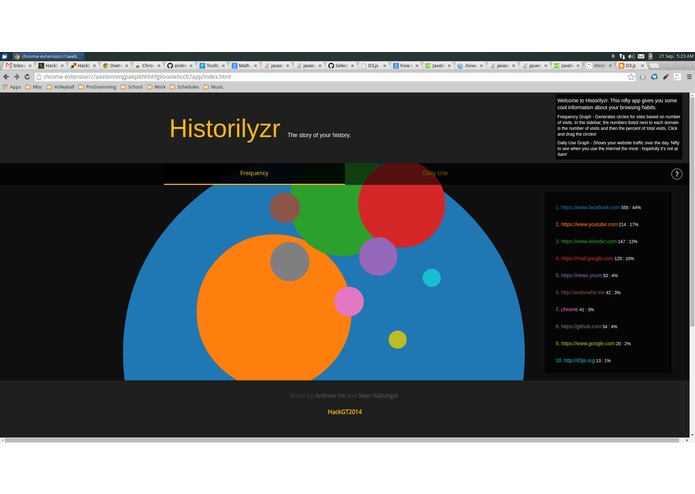
Task: Reload the page with the refresh icon
Action: 27,77
